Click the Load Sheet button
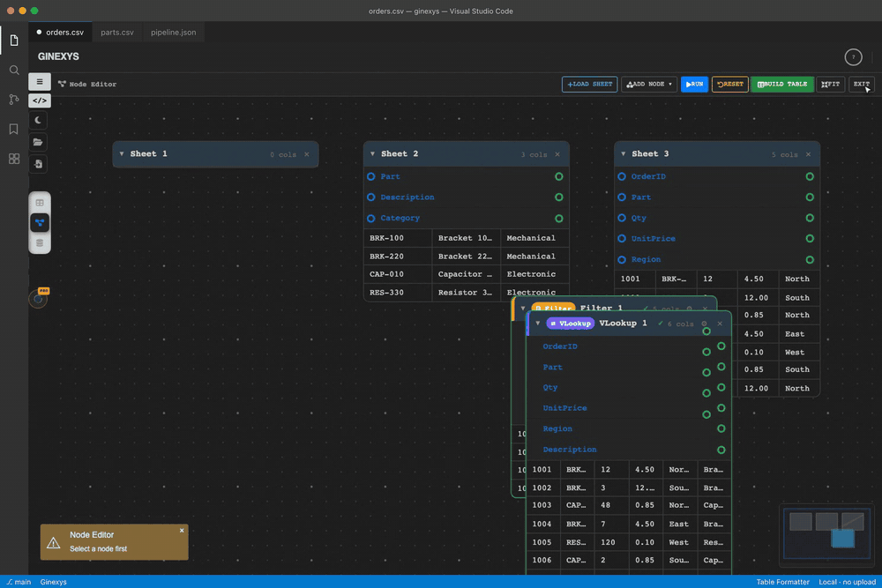Viewport: 882px width, 588px height. [x=589, y=85]
